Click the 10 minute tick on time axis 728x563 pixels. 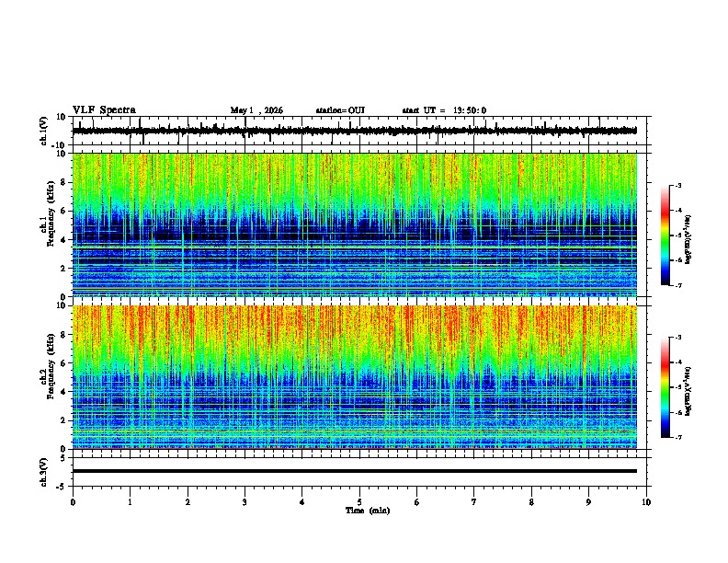pos(646,502)
